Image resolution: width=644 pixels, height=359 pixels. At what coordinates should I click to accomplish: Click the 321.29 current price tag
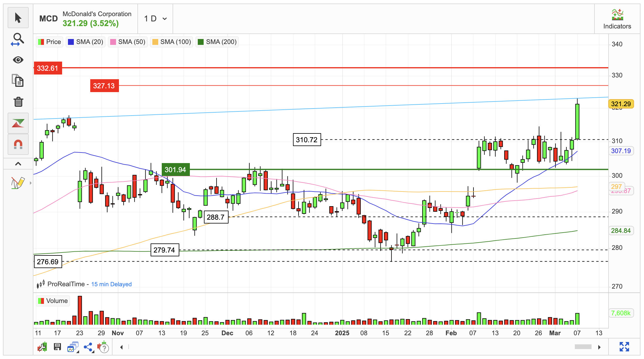point(621,104)
